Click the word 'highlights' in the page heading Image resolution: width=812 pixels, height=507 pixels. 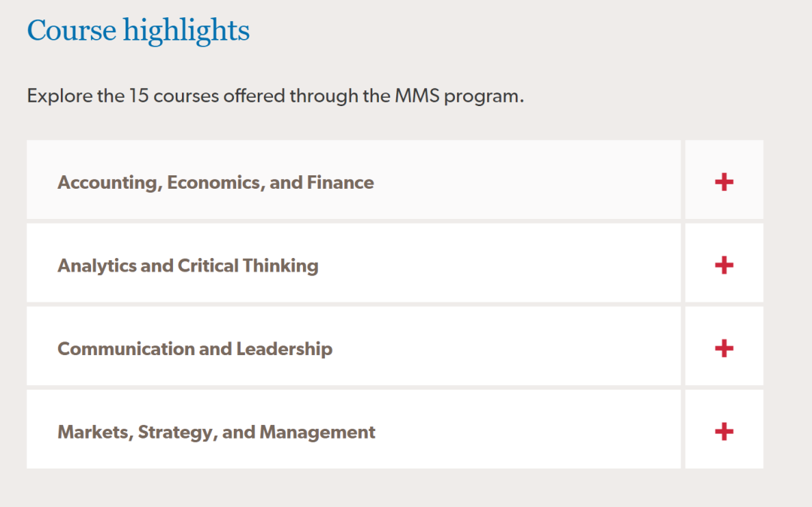pos(186,31)
